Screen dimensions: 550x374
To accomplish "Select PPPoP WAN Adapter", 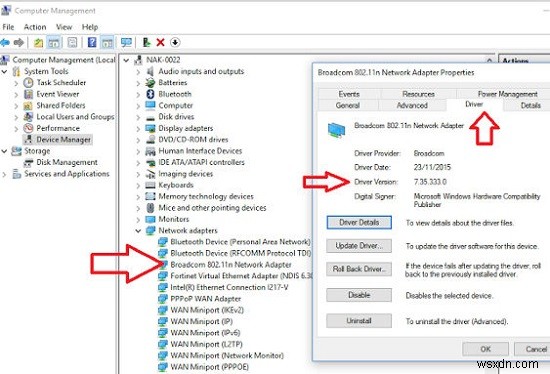I will coord(206,299).
